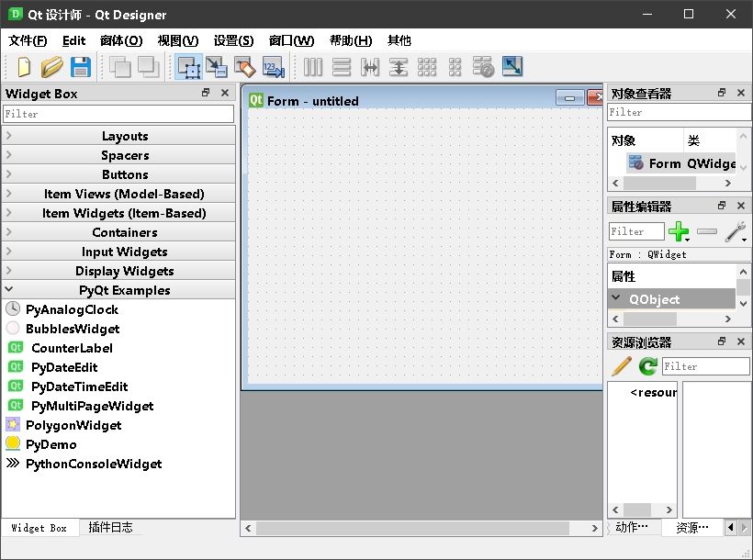Click the 对象查看器 filter field

[x=679, y=112]
